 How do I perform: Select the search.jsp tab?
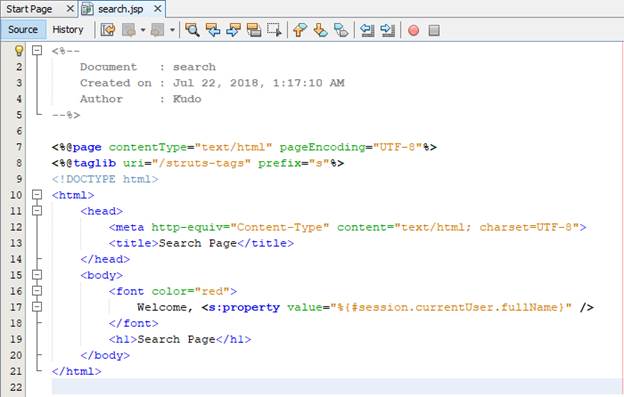121,9
